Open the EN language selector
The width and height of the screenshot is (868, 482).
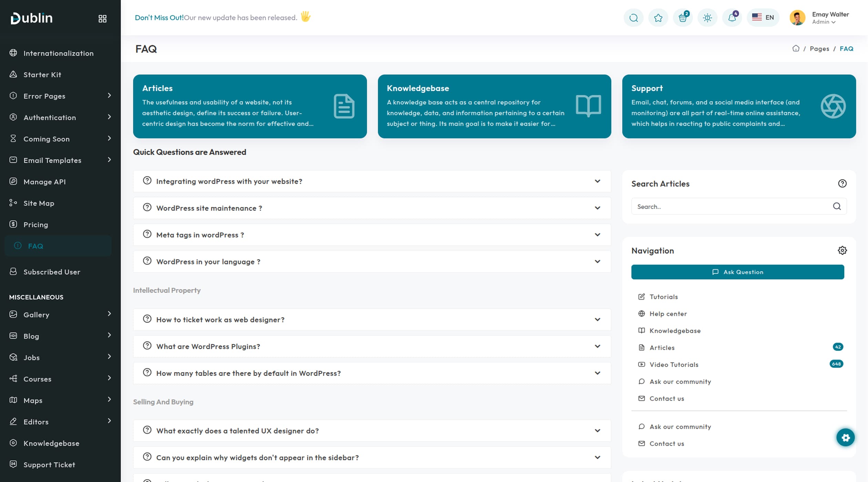pos(763,18)
